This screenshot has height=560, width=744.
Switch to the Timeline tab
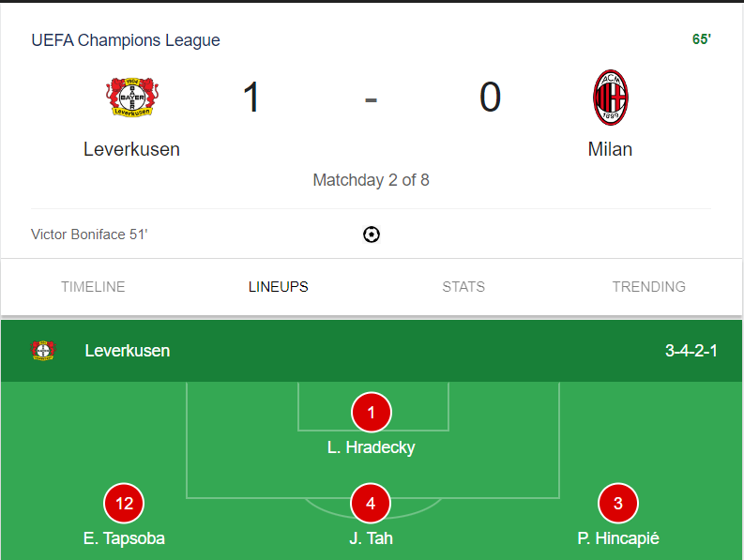(93, 287)
